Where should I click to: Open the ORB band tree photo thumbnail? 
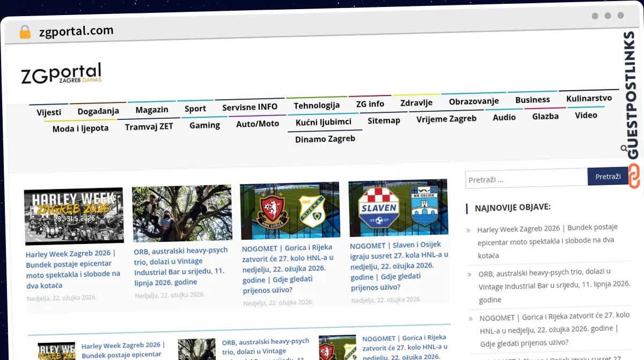182,213
